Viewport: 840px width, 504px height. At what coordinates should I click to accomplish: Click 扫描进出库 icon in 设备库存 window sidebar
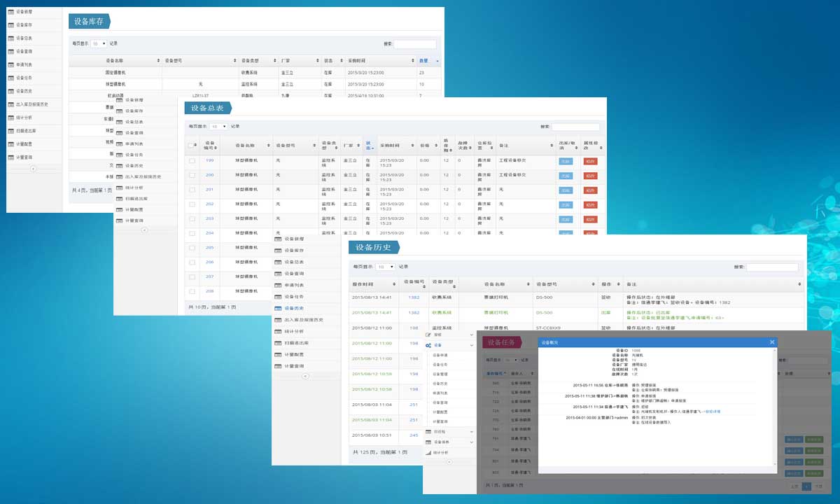click(10, 131)
